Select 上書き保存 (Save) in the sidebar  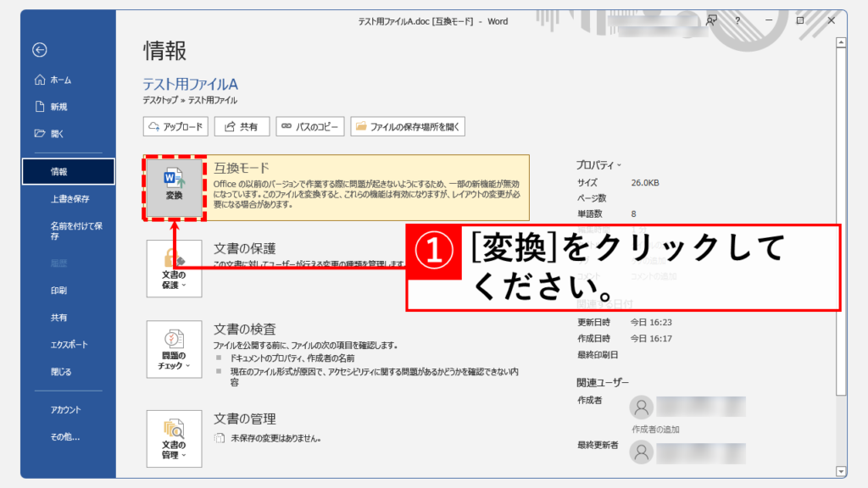coord(70,199)
